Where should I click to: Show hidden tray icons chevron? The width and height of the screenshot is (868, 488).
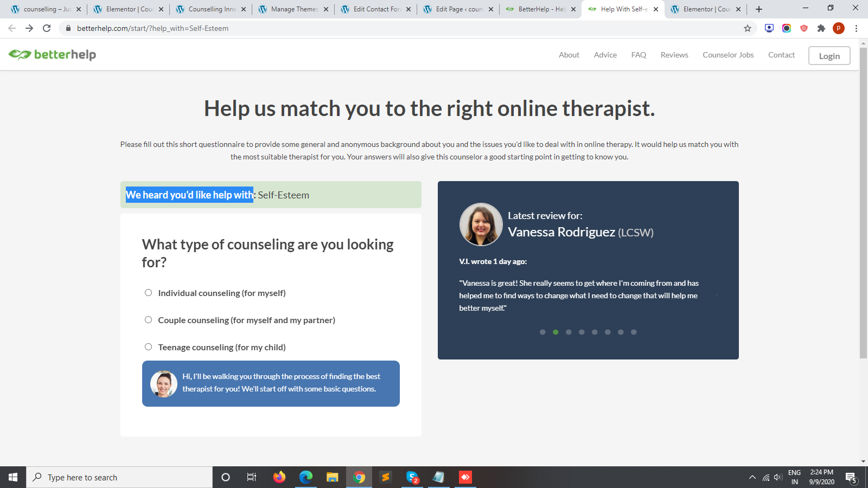tap(752, 478)
